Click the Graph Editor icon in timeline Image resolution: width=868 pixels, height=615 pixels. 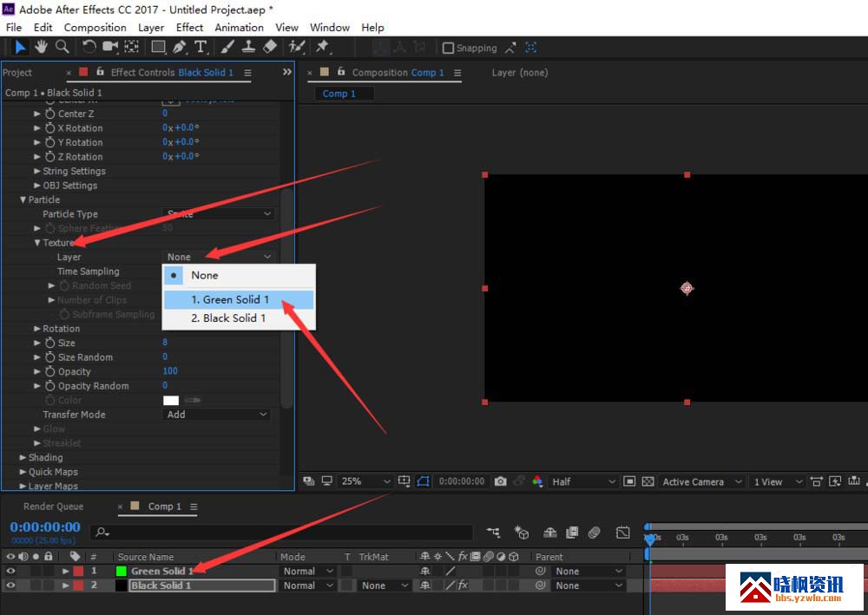pyautogui.click(x=622, y=533)
